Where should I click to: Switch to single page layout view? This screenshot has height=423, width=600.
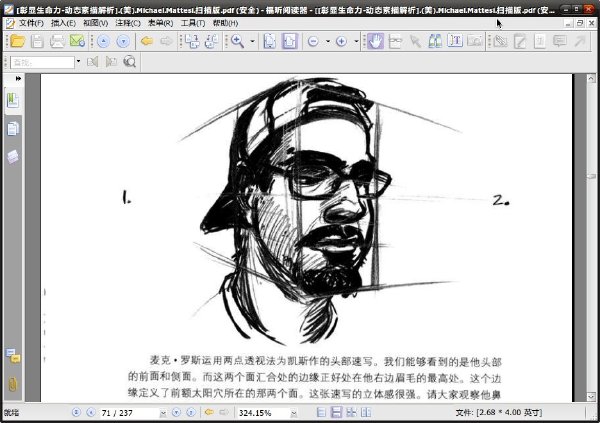(x=321, y=412)
